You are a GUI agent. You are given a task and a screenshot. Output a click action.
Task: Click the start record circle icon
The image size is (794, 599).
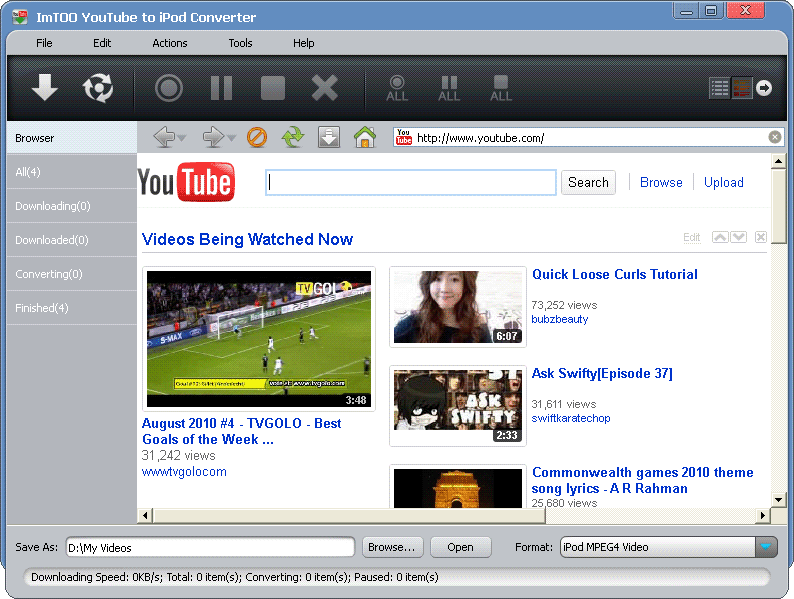pyautogui.click(x=169, y=88)
